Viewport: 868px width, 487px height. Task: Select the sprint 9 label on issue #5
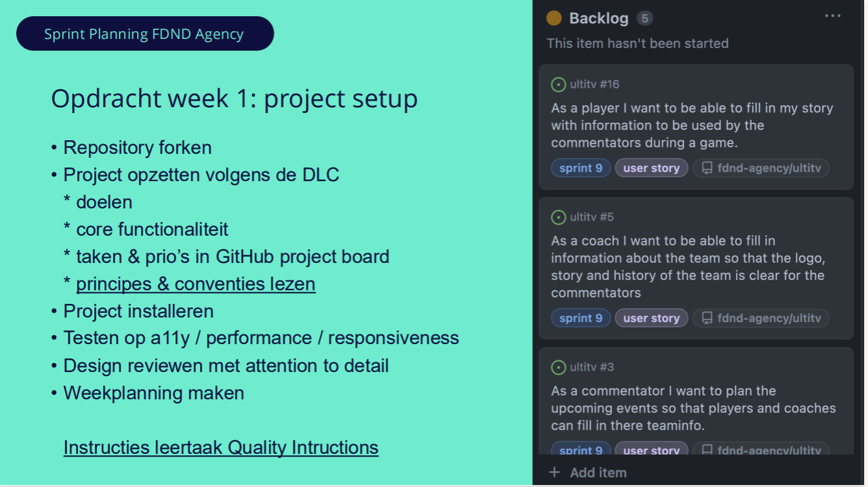[581, 318]
